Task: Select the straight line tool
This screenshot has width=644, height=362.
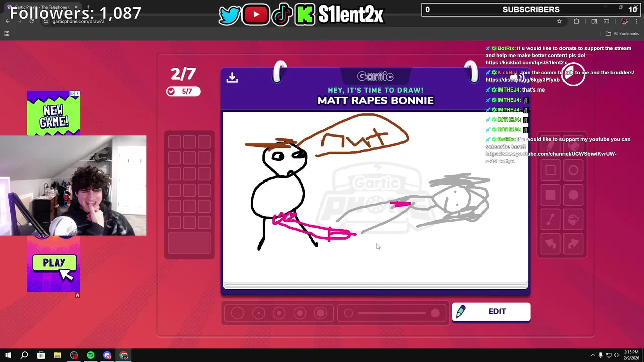Action: 550,220
